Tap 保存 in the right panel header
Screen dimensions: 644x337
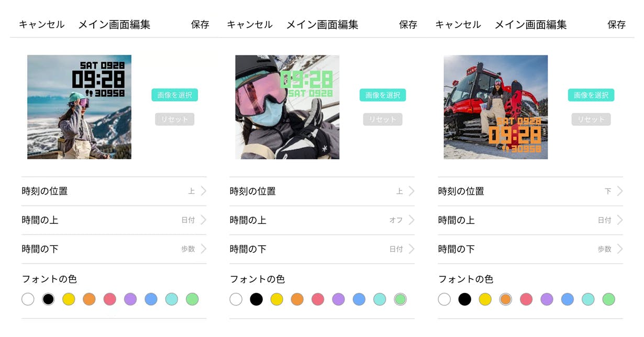click(x=617, y=25)
